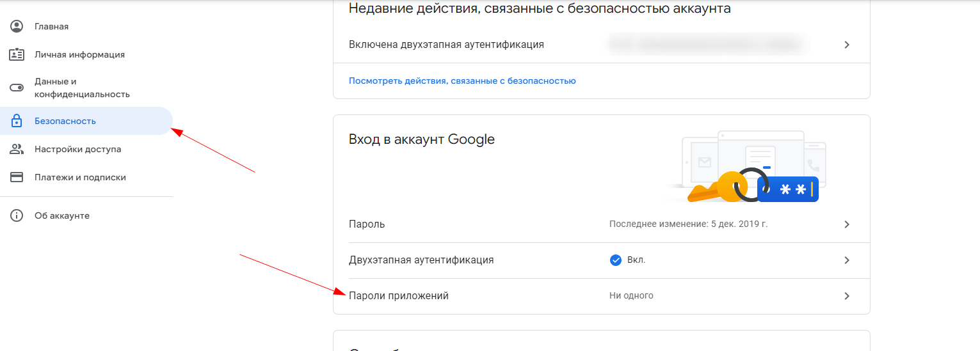Click the blue checkmark next to Вкл.
980x351 pixels.
(x=616, y=260)
